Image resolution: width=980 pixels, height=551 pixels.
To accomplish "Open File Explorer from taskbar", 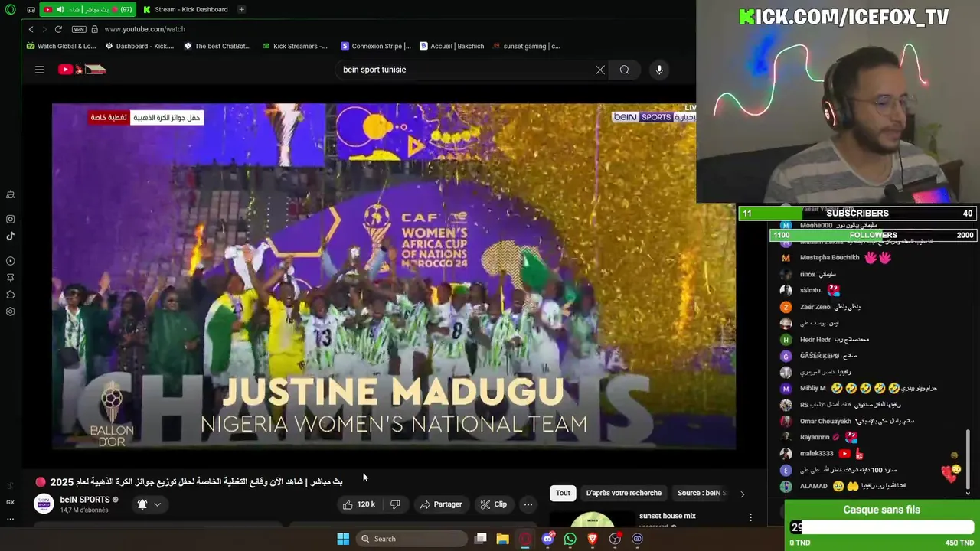I will click(502, 539).
